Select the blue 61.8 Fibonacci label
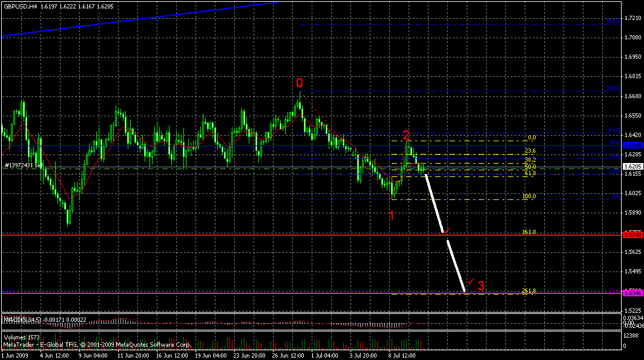Viewport: 644px width, 360px height. tap(615, 130)
